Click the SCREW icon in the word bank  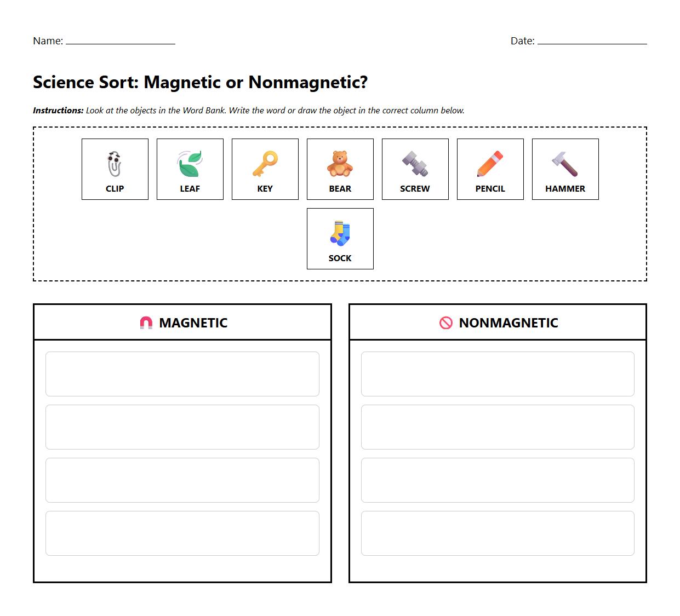pos(415,162)
